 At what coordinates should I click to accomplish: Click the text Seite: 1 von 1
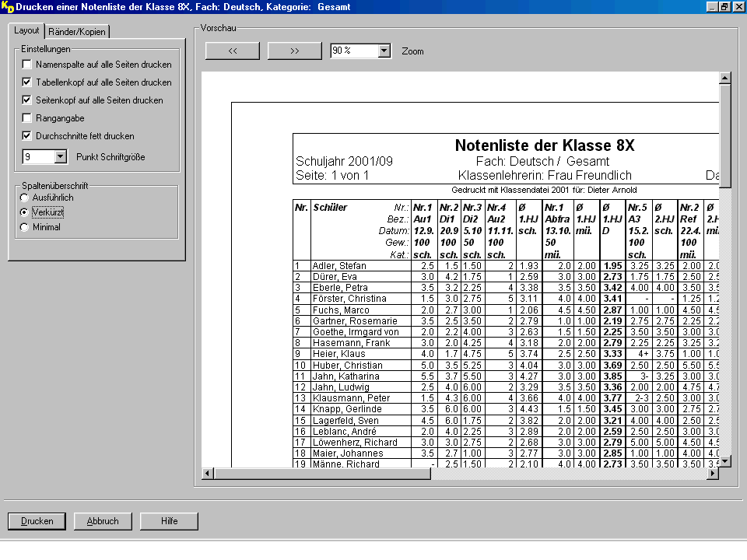(x=332, y=175)
